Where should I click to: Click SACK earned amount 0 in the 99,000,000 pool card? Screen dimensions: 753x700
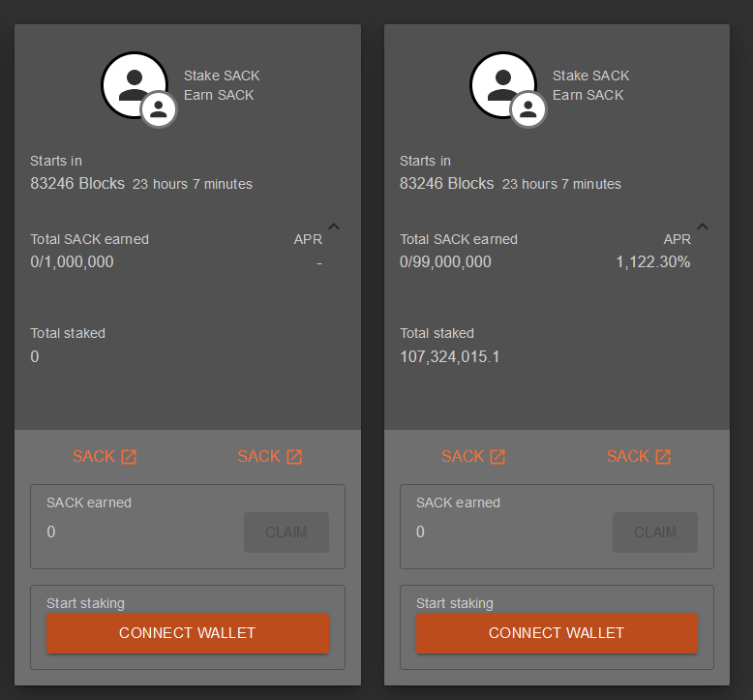420,532
